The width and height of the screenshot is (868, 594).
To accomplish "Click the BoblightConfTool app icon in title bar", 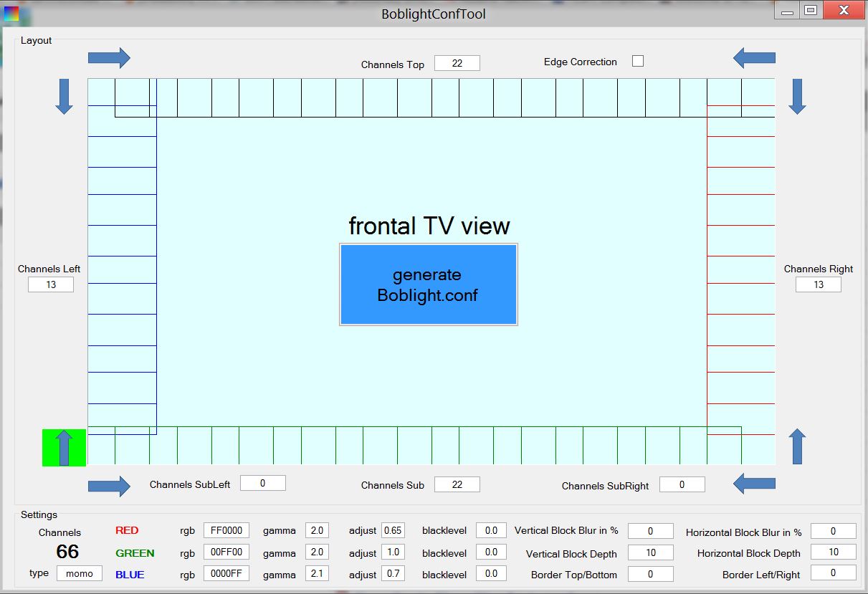I will click(x=12, y=13).
